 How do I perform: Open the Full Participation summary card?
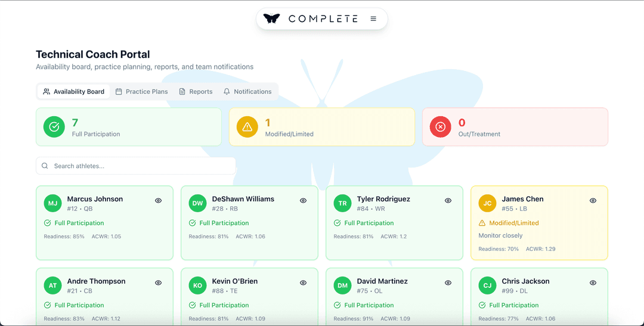129,127
